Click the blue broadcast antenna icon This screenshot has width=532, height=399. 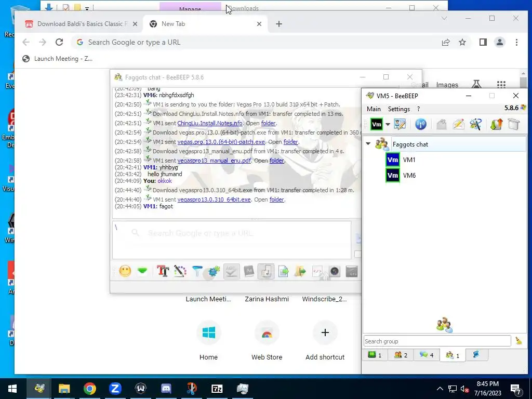click(x=421, y=125)
